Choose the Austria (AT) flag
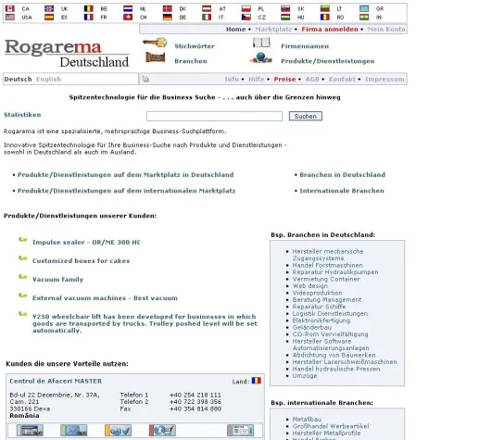504x440 pixels. coord(207,8)
